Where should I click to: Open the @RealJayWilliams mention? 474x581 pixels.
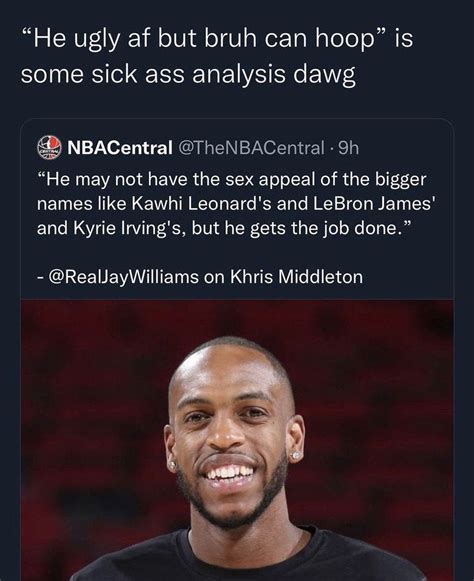coord(122,277)
